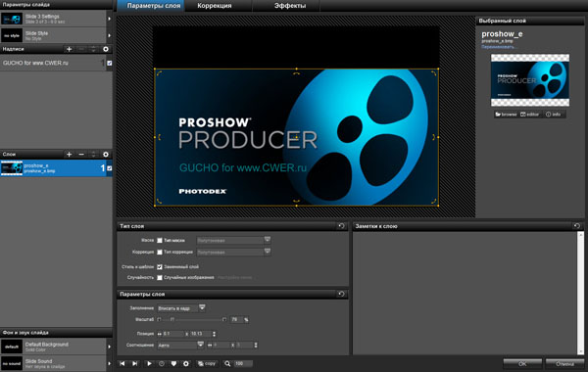Screen dimensions: 588x372
Task: Expand the Slide Style arrow
Action: (x=109, y=35)
